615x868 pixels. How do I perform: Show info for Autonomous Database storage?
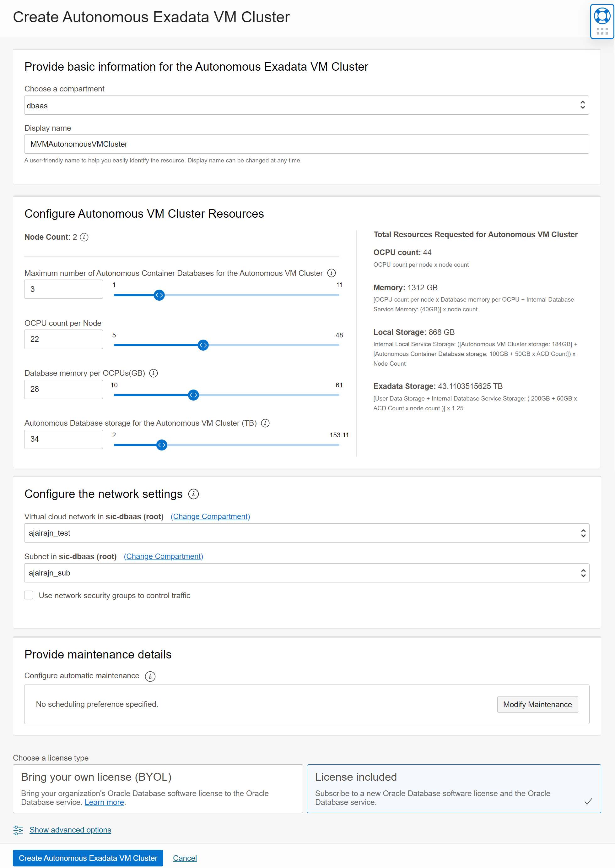coord(266,423)
